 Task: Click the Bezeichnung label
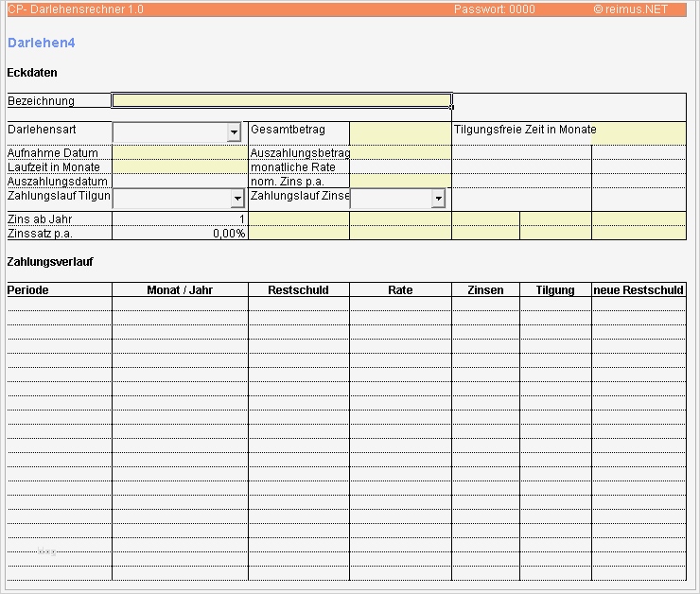pyautogui.click(x=41, y=101)
